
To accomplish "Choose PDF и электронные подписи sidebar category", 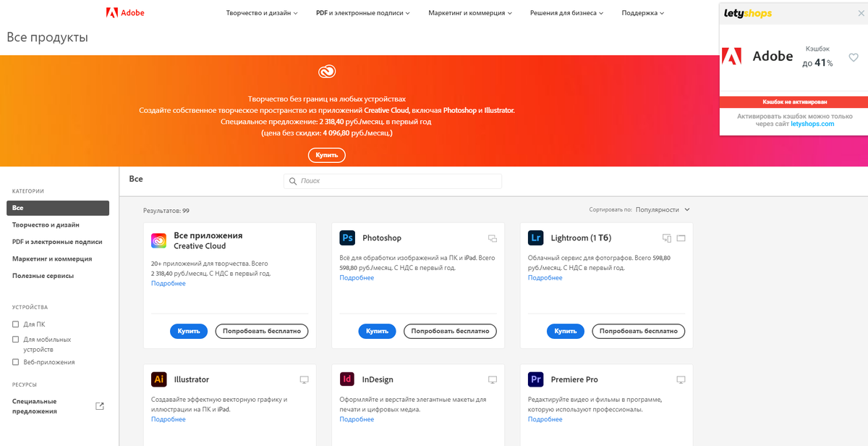I will [57, 242].
